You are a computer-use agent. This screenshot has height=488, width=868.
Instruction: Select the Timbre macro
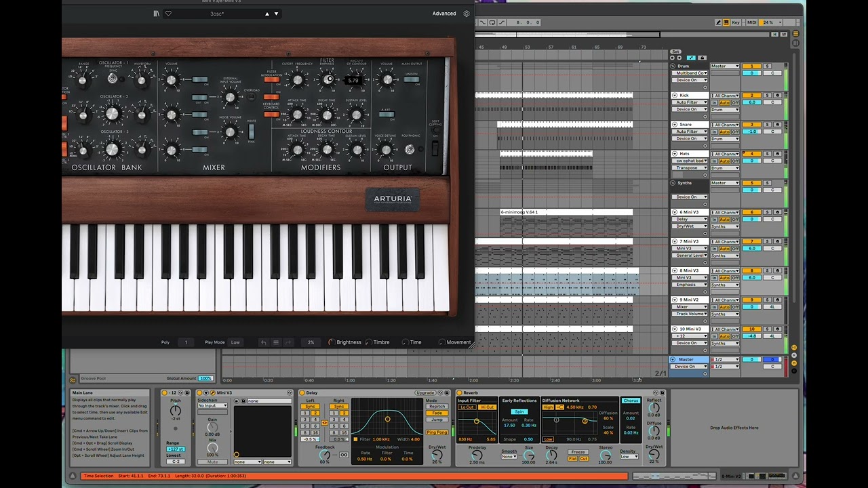point(378,342)
